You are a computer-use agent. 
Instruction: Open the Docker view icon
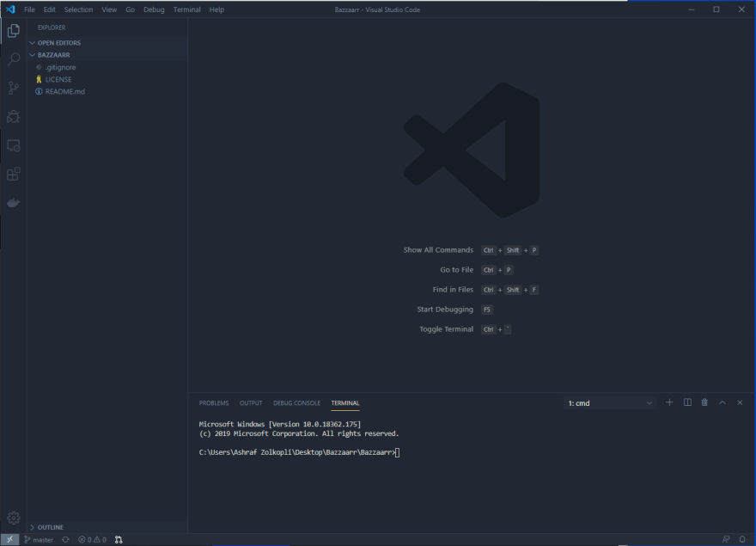coord(14,202)
